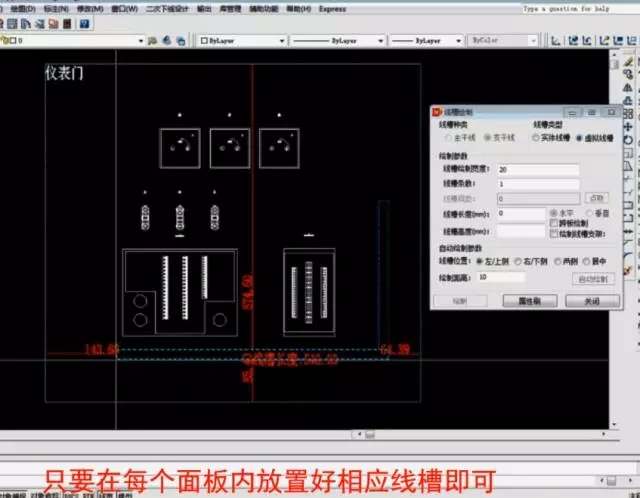
Task: Choose the 虚拟线槽 type option
Action: point(579,138)
